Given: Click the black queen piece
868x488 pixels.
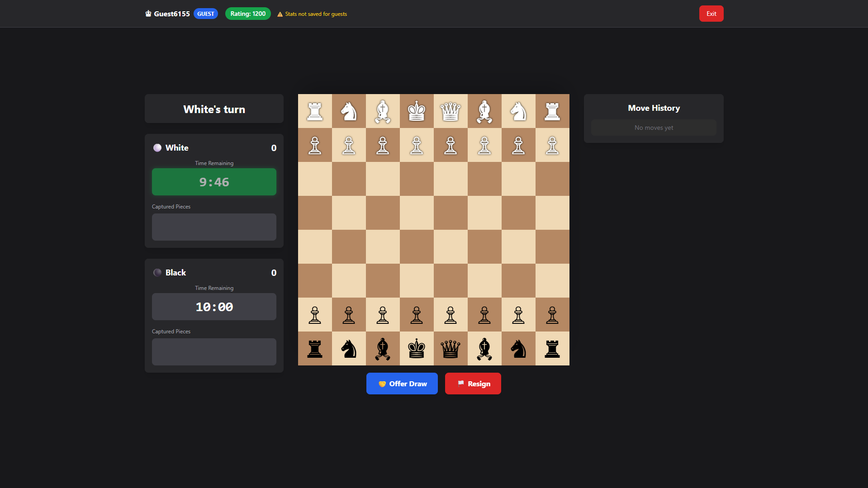Looking at the screenshot, I should pos(451,349).
